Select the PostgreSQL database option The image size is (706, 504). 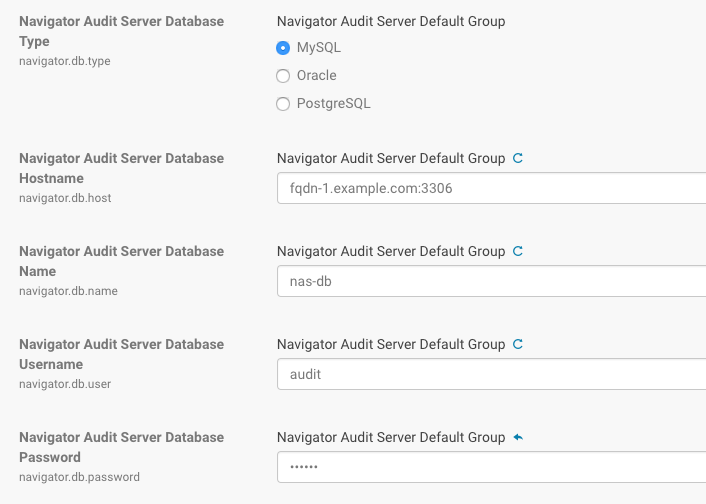pos(283,103)
